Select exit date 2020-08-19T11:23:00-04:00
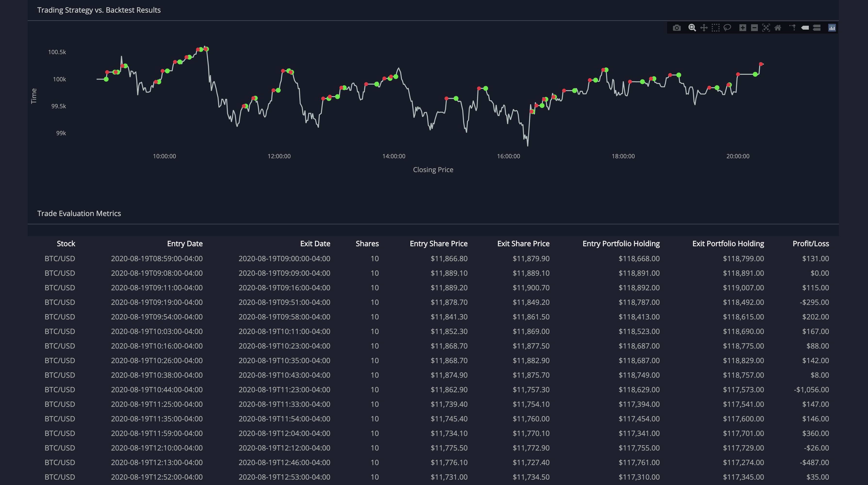Image resolution: width=868 pixels, height=485 pixels. point(284,390)
